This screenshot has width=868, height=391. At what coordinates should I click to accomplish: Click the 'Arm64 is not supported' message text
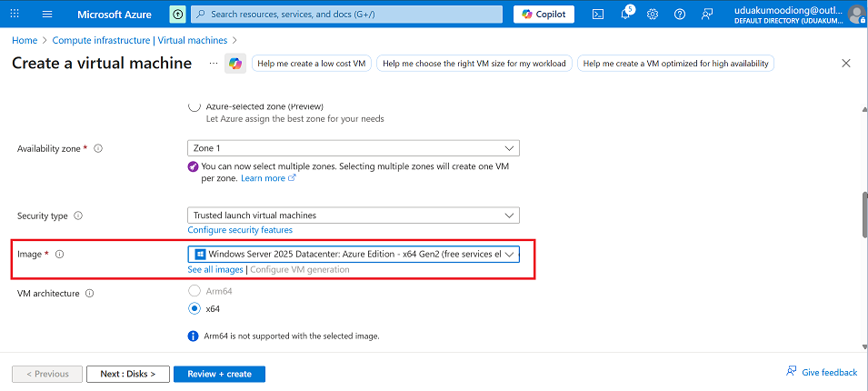tap(293, 336)
